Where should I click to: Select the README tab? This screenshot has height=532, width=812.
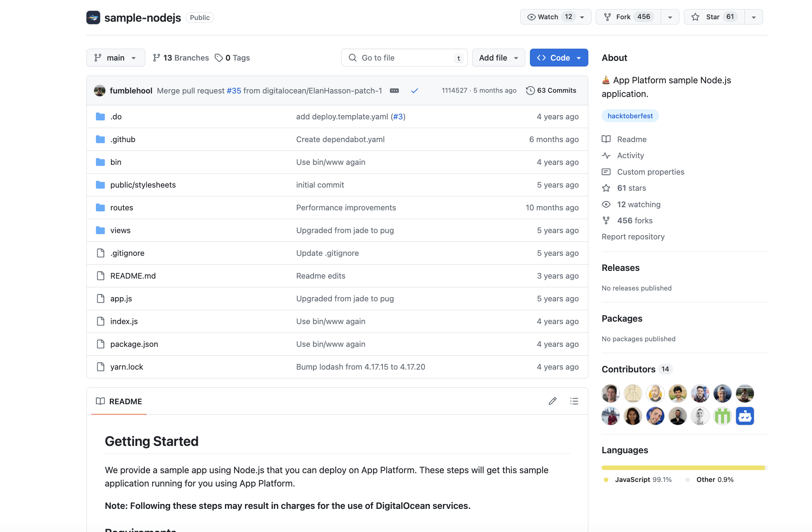tap(119, 401)
